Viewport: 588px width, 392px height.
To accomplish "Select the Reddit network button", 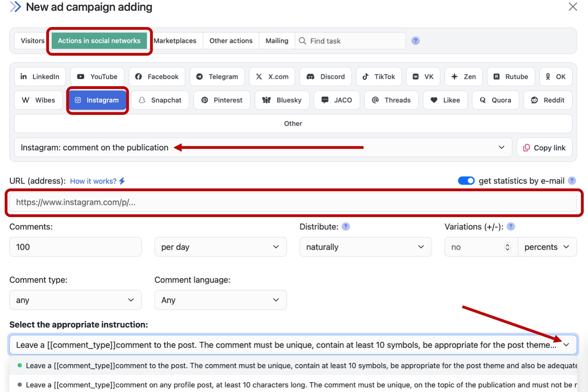I will click(548, 100).
